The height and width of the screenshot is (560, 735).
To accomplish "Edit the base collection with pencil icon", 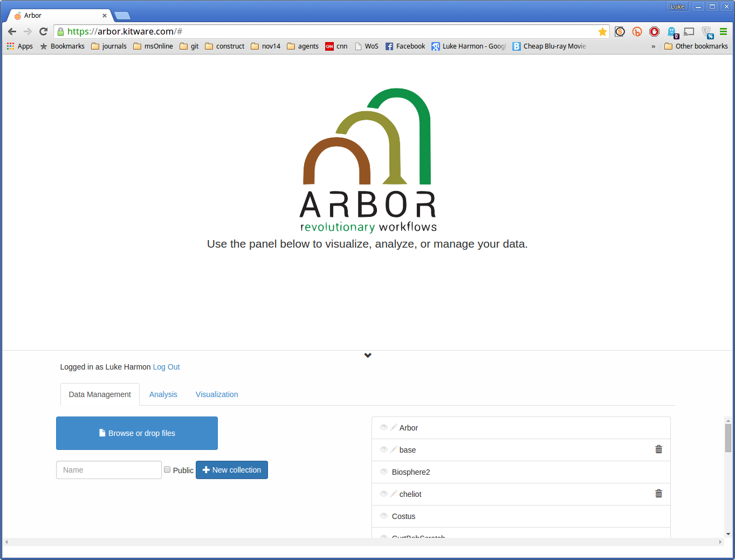I will click(x=394, y=449).
